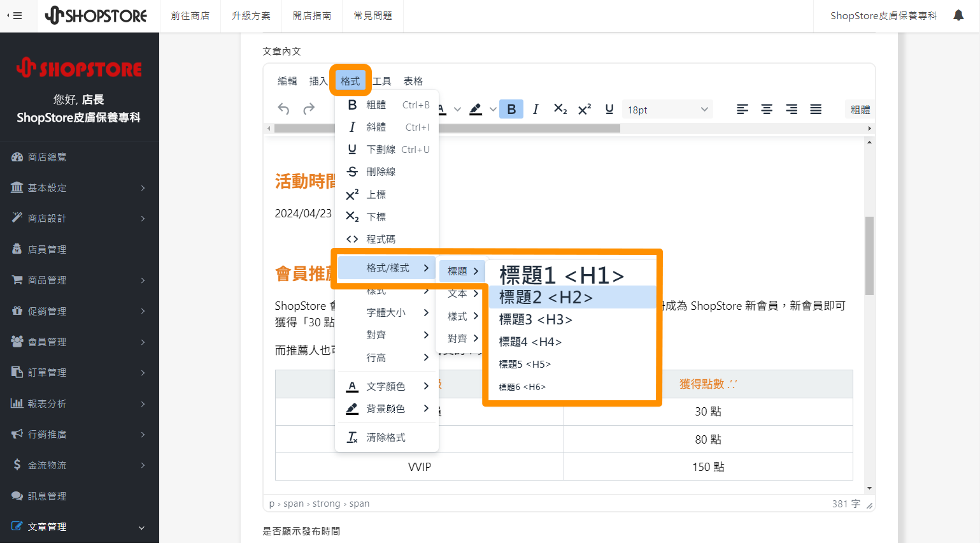Open 開店指南 link
Image resolution: width=980 pixels, height=543 pixels.
pyautogui.click(x=312, y=16)
